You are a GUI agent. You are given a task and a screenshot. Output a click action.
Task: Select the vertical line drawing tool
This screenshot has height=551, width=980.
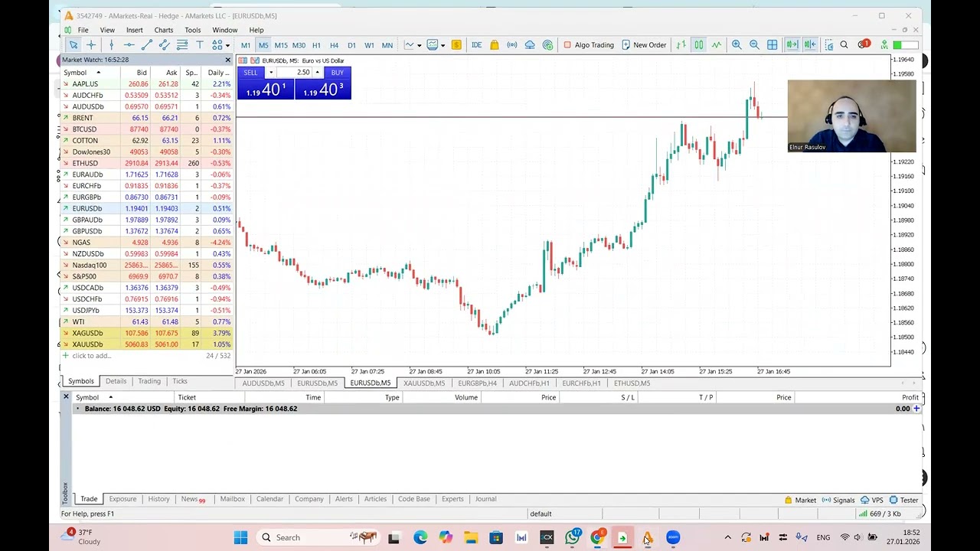click(111, 45)
